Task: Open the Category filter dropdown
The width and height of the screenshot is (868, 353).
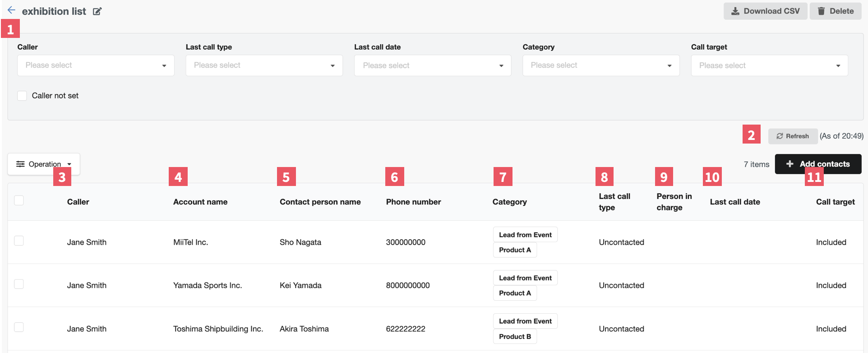Action: 601,65
